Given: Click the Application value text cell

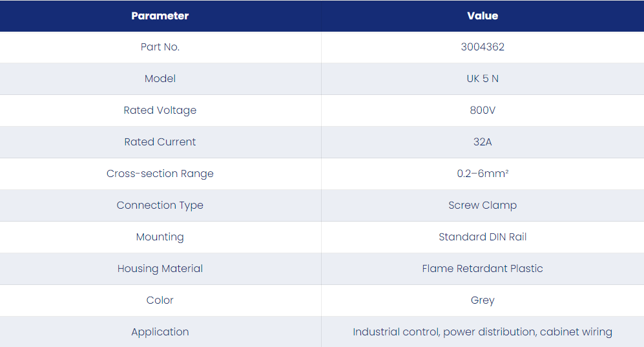Looking at the screenshot, I should coord(483,331).
